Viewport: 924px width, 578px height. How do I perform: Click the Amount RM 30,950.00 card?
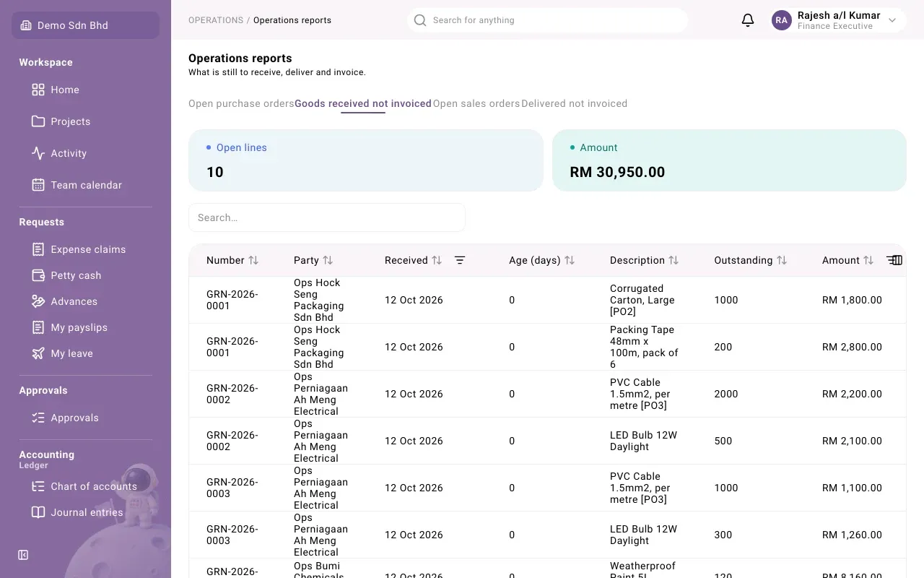tap(729, 160)
